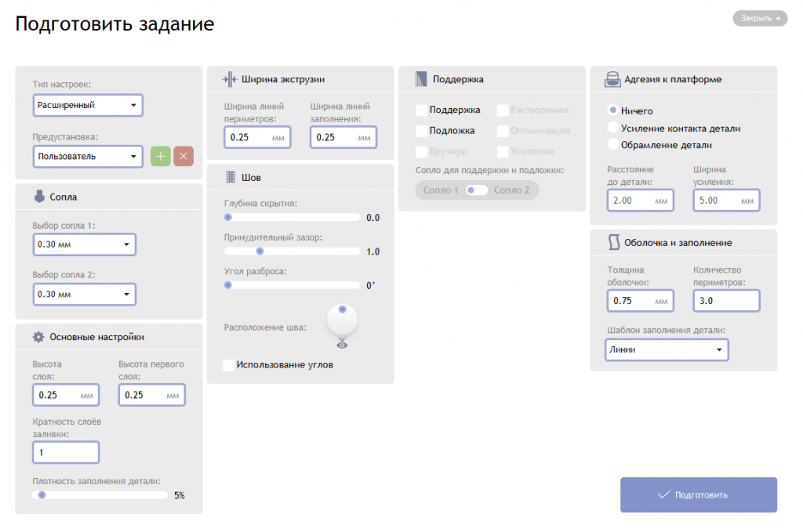Open the Шаблон заполнения детали dropdown
This screenshot has width=803, height=532.
coord(667,349)
